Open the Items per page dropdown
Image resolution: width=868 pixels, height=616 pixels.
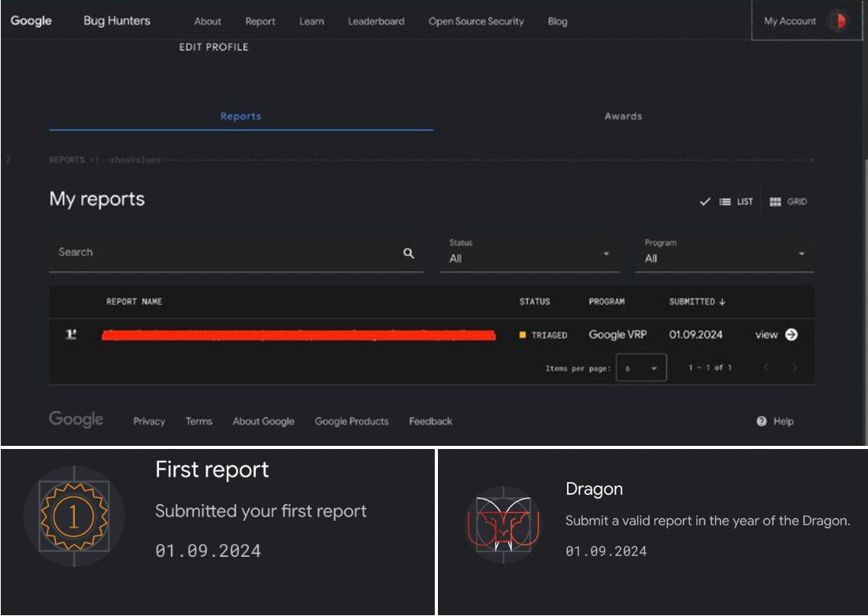tap(641, 368)
